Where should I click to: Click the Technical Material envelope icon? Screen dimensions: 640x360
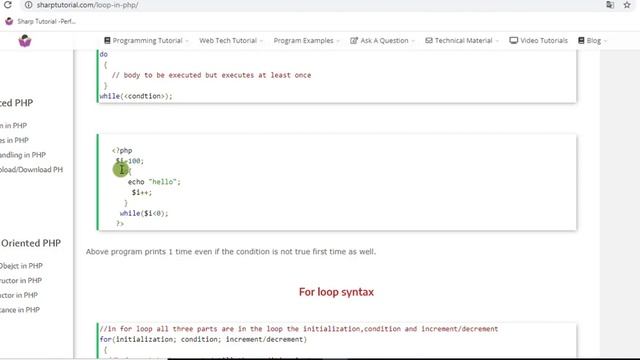click(x=429, y=40)
